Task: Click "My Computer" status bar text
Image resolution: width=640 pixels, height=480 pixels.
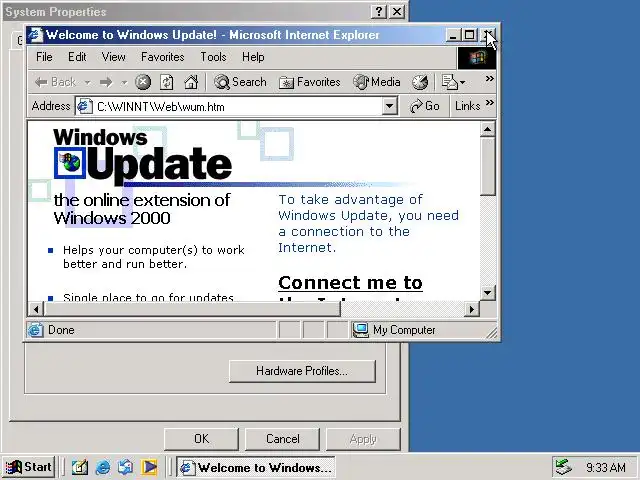Action: click(x=404, y=330)
